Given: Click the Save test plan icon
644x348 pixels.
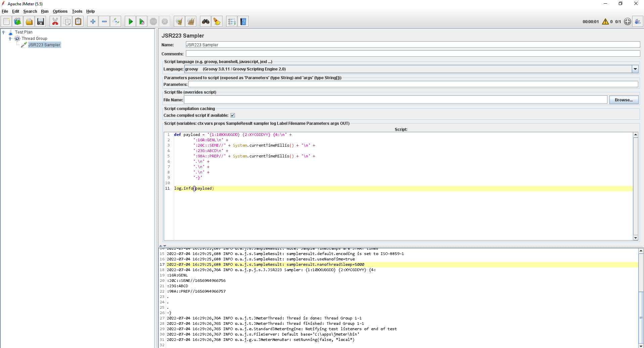Looking at the screenshot, I should [x=40, y=21].
